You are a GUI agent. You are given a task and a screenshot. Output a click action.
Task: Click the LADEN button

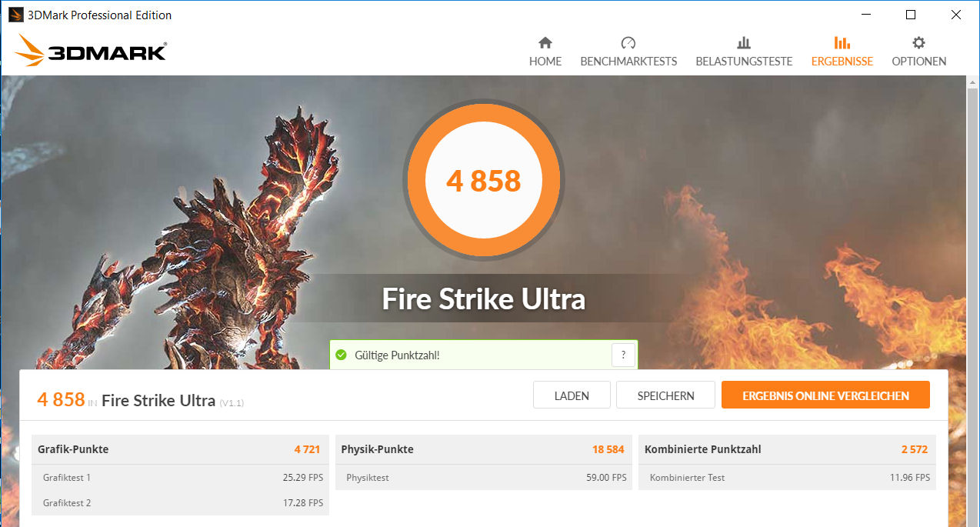tap(572, 395)
